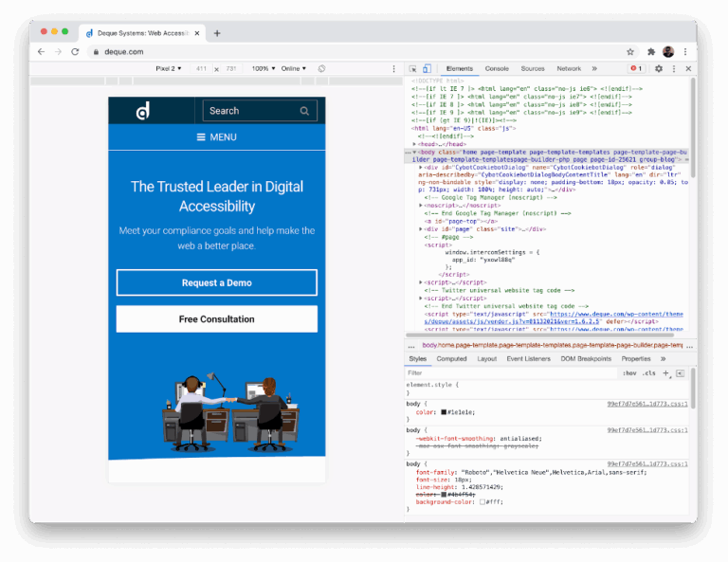Click the red error count badge
Screen dimensions: 728x562
coord(636,68)
